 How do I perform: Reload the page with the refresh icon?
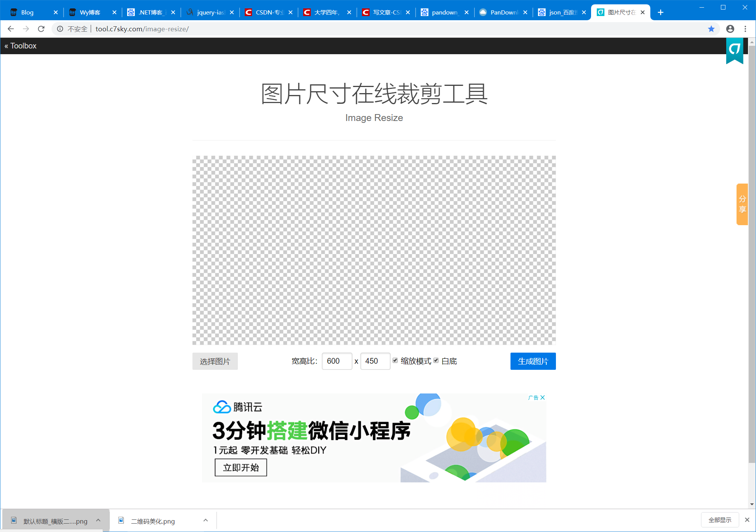pyautogui.click(x=41, y=29)
